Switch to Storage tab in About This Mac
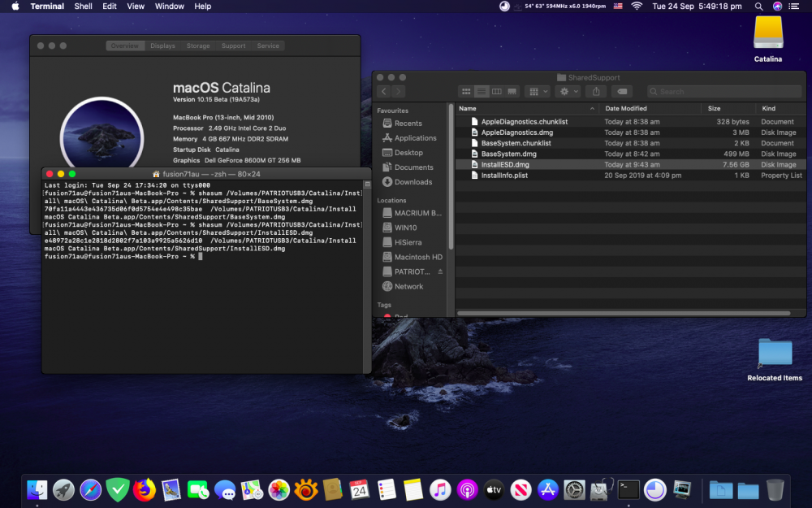This screenshot has height=508, width=812. 198,46
